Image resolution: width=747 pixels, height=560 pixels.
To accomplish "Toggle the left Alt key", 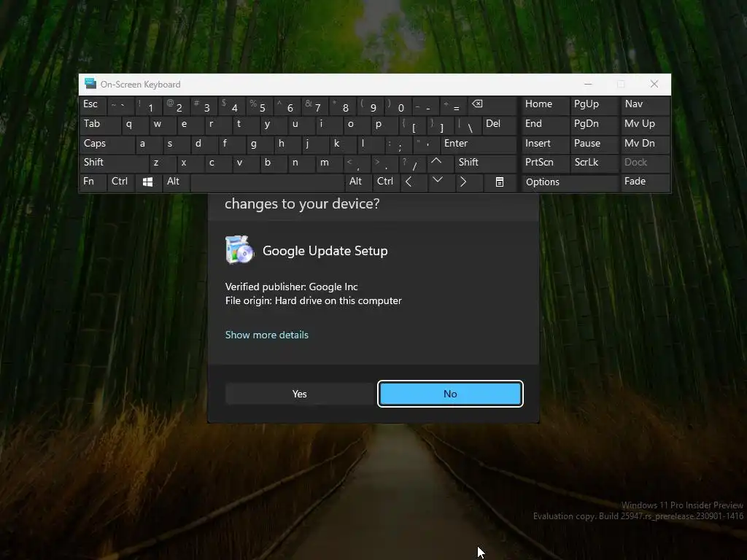I will [176, 182].
